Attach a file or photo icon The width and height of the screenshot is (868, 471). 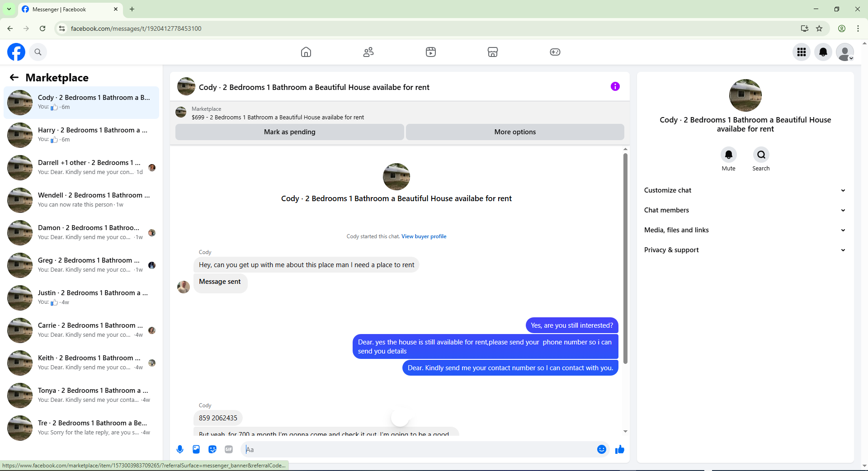196,449
